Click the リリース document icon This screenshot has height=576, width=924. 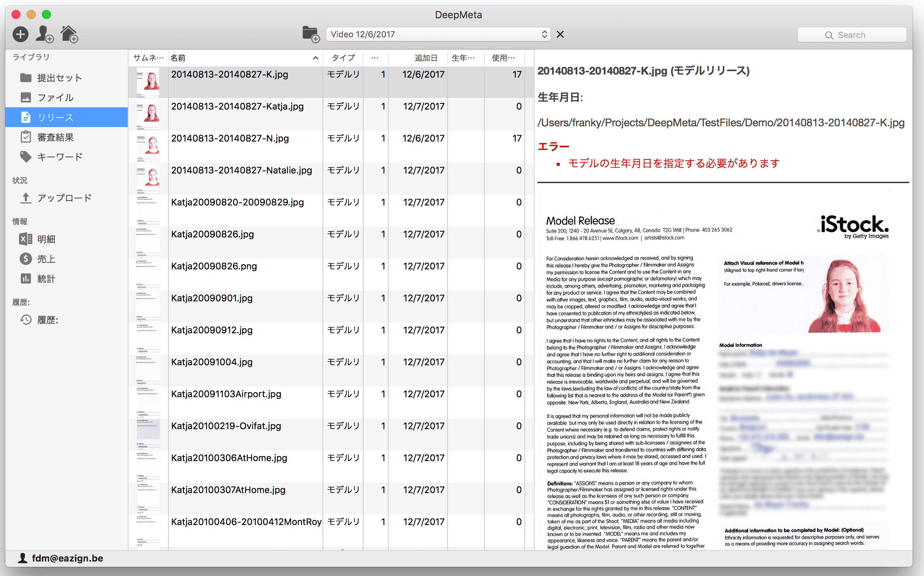(x=25, y=117)
